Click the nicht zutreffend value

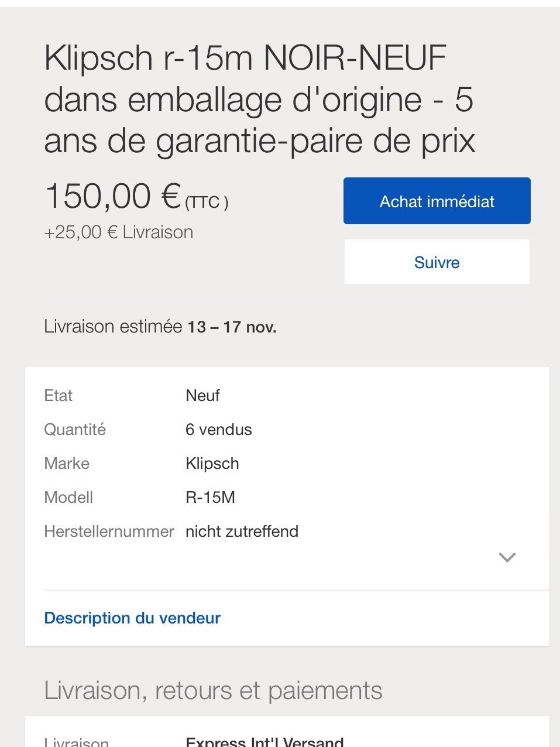(x=242, y=532)
